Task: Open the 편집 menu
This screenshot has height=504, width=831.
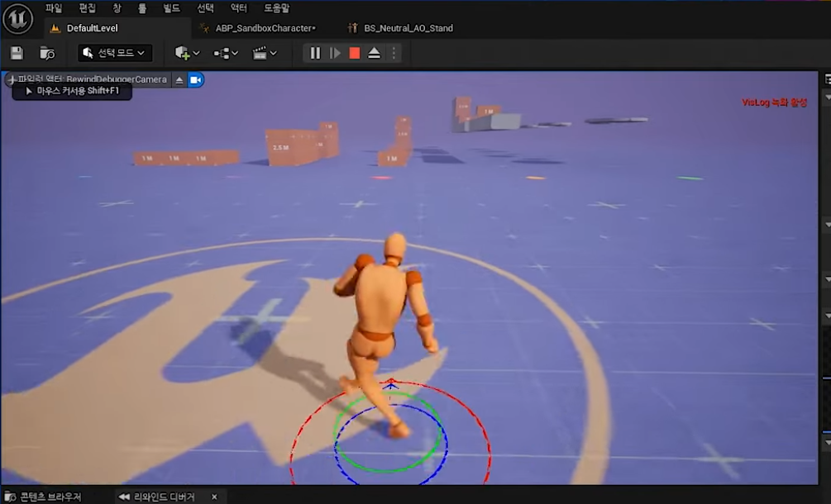Action: pos(88,8)
